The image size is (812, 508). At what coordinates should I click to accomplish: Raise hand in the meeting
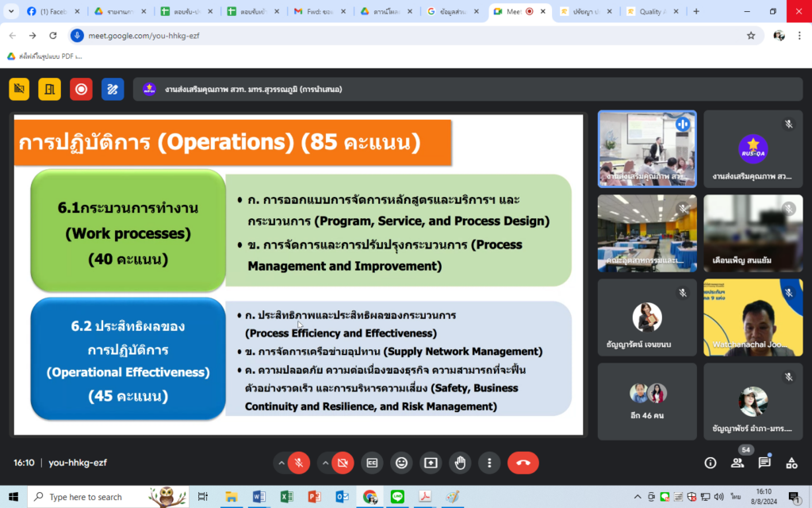coord(460,463)
